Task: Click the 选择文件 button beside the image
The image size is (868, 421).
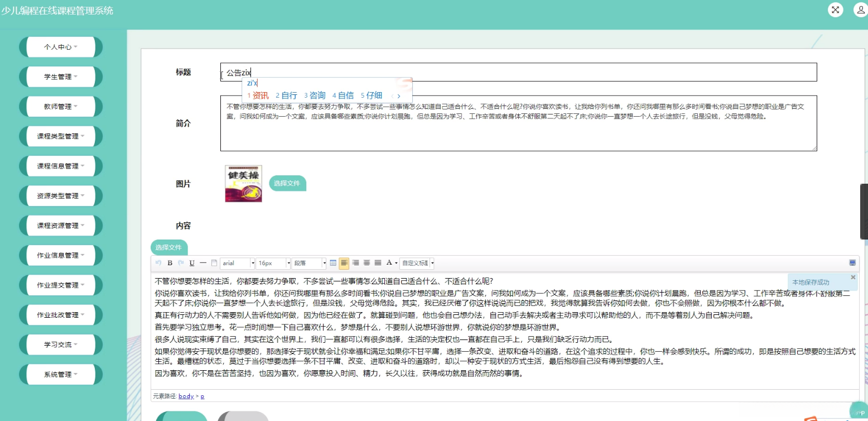Action: coord(287,183)
